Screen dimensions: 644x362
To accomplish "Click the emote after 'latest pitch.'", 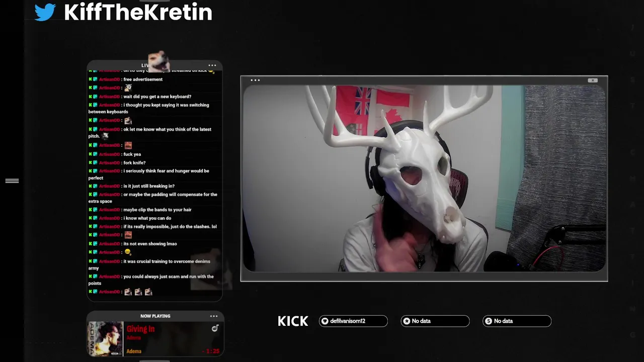I will pos(105,136).
